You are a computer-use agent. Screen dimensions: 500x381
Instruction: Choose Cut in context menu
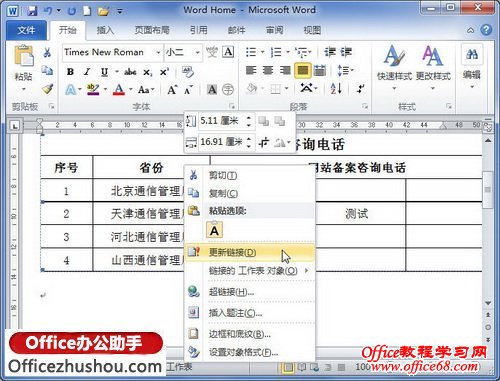click(x=249, y=175)
